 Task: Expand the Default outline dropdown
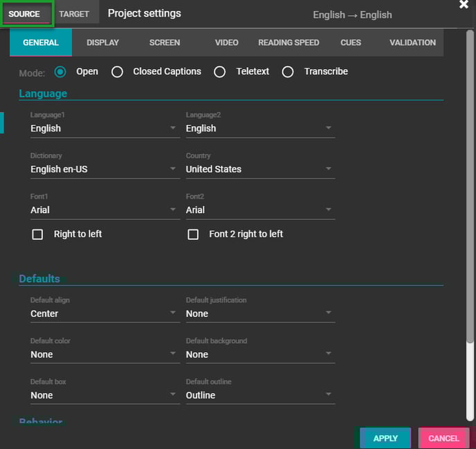260,396
